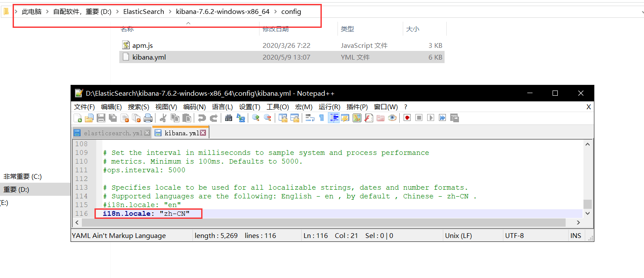Open the Function List panel icon
Viewport: 644px width, 278px height.
369,118
